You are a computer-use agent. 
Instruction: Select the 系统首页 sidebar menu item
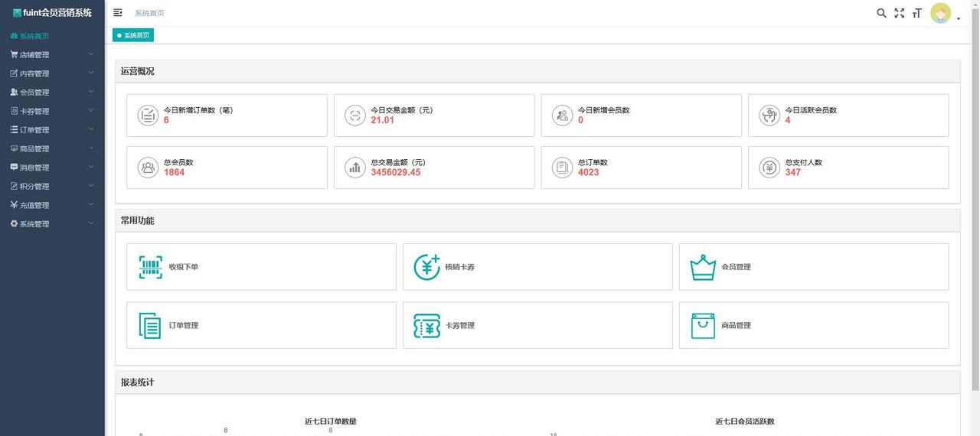coord(52,36)
